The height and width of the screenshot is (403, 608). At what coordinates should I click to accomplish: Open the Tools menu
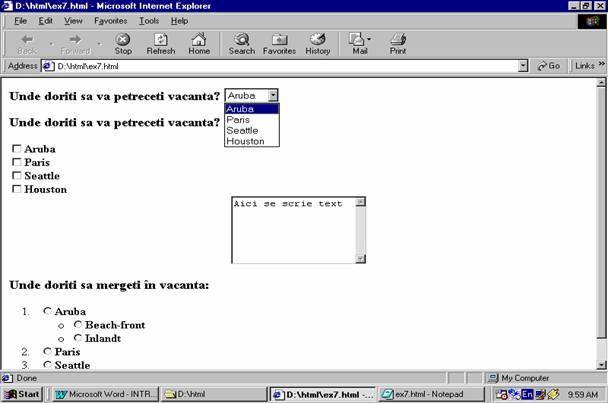pos(149,20)
